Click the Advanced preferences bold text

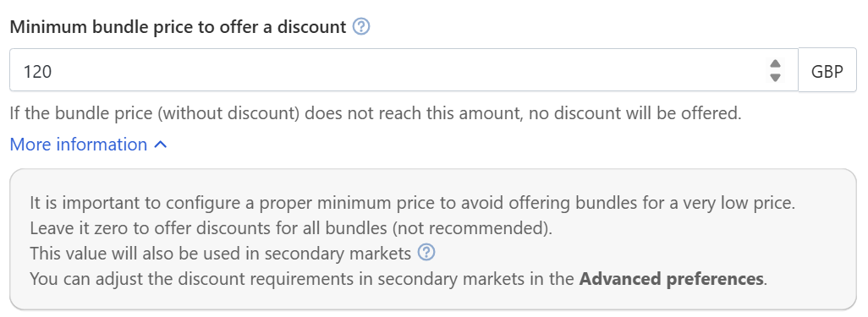point(672,279)
